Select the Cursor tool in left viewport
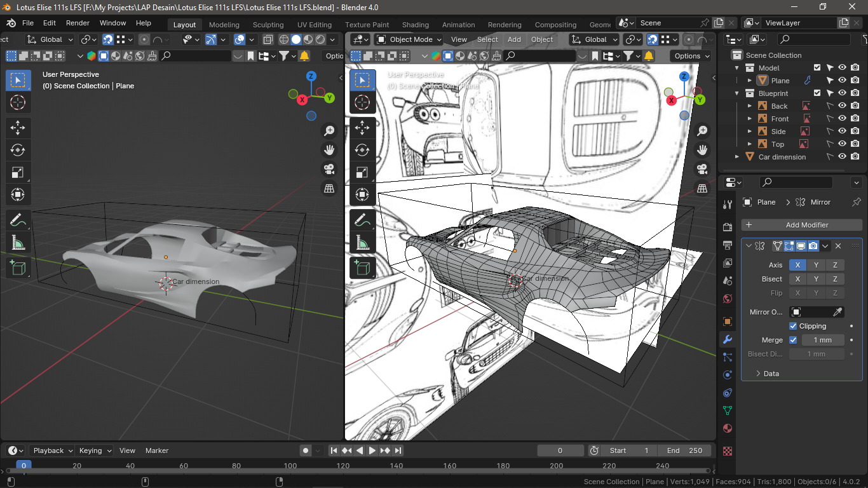This screenshot has height=488, width=868. (18, 102)
